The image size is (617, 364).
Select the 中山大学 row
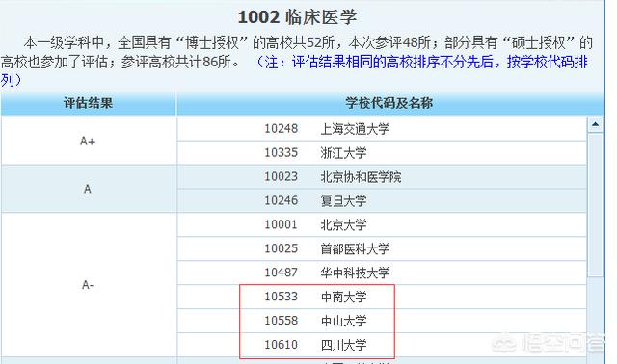pos(382,321)
